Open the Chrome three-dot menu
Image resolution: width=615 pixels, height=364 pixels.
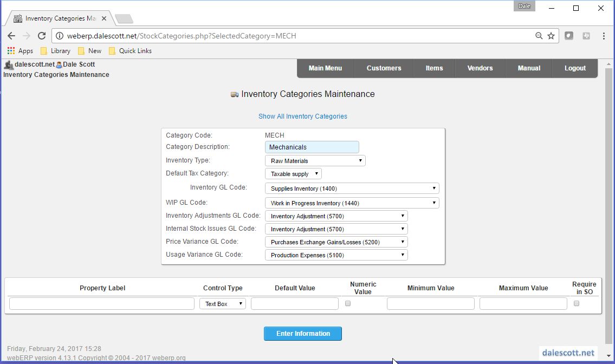pos(605,35)
